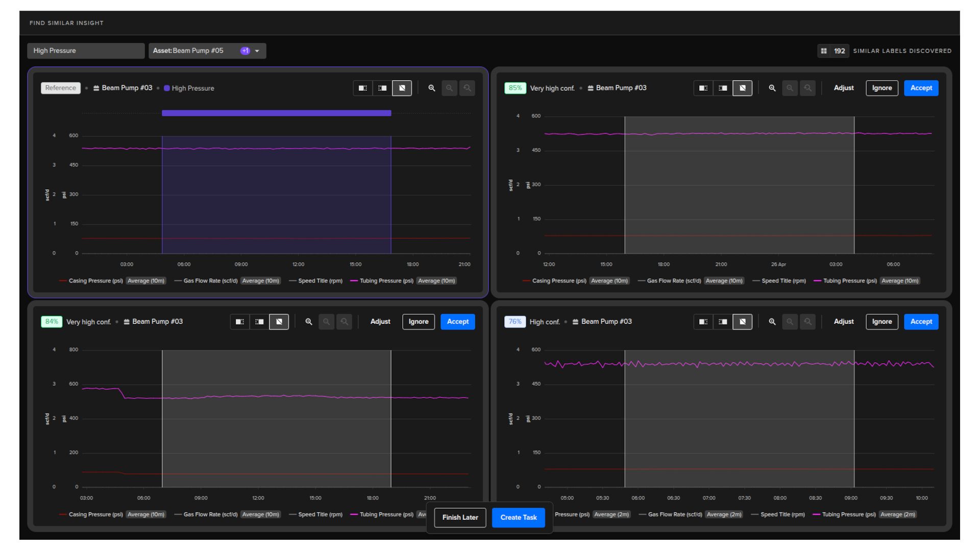Reset zoom on the Reference chart
The width and height of the screenshot is (980, 551).
pos(468,88)
